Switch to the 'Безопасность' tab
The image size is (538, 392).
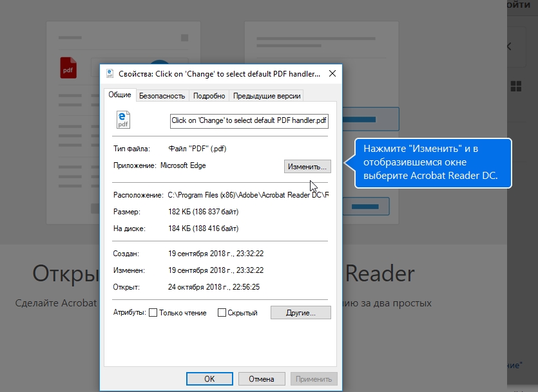tap(162, 96)
